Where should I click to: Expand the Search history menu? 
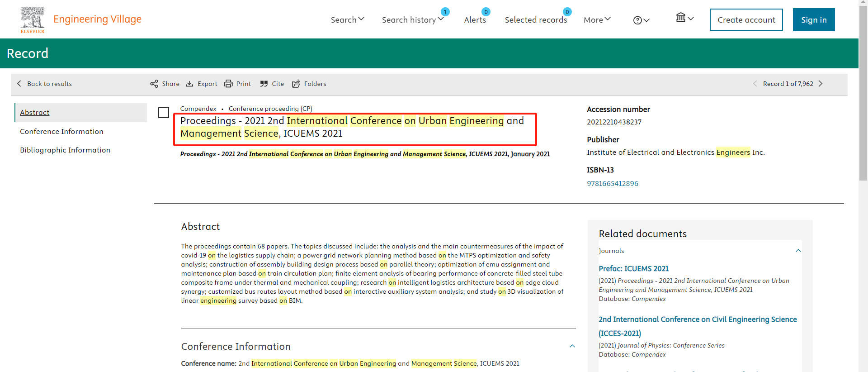coord(413,19)
